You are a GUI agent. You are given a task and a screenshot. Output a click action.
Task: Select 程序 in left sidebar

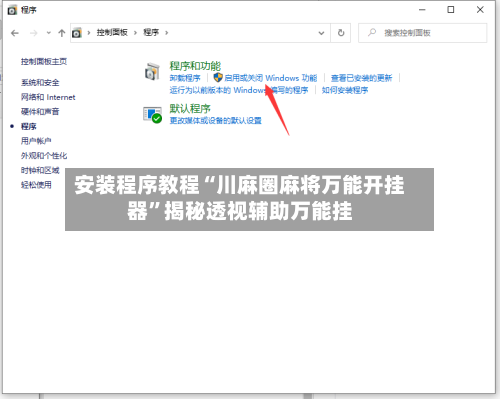click(x=29, y=126)
